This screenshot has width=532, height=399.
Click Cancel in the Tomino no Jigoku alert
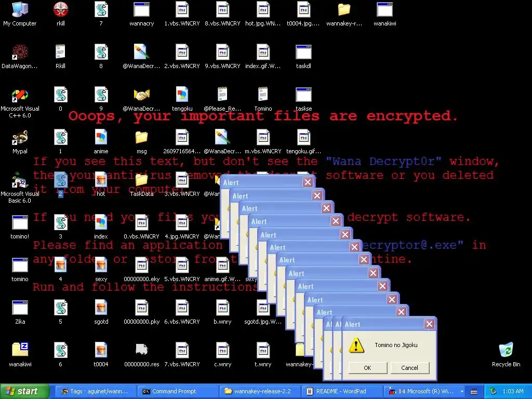pyautogui.click(x=409, y=368)
